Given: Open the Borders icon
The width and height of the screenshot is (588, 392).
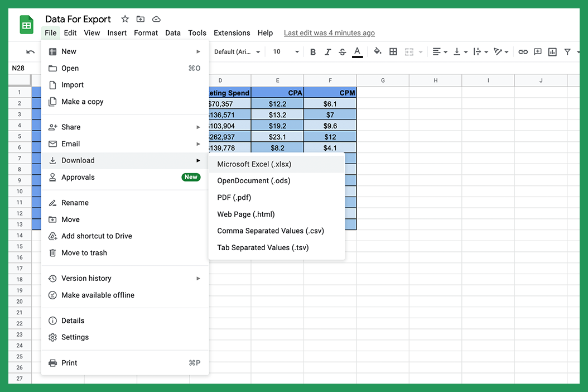Looking at the screenshot, I should (393, 51).
